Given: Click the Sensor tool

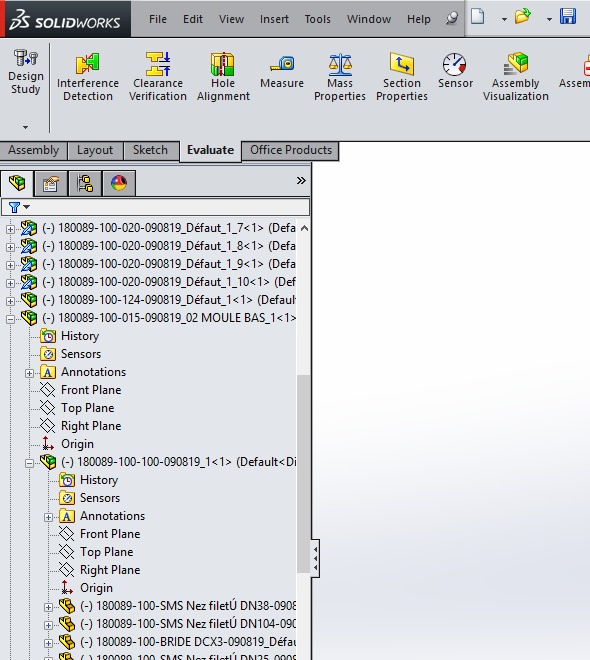Looking at the screenshot, I should 455,70.
